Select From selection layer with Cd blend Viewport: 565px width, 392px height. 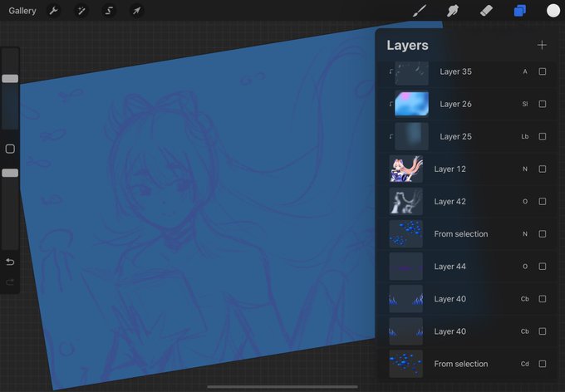pos(467,364)
